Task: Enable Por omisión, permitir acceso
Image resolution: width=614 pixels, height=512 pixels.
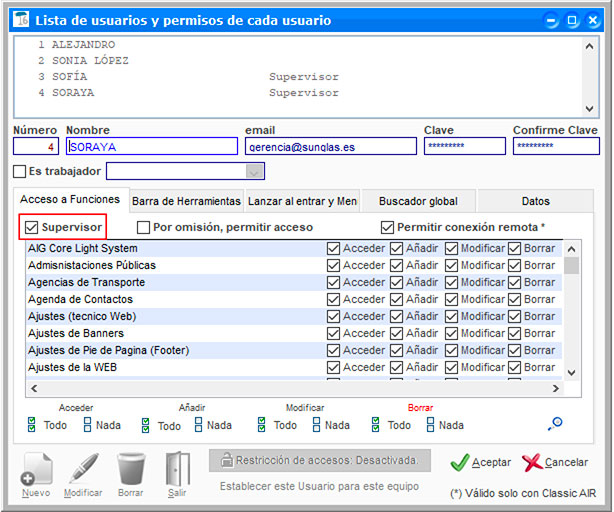Action: click(x=143, y=227)
